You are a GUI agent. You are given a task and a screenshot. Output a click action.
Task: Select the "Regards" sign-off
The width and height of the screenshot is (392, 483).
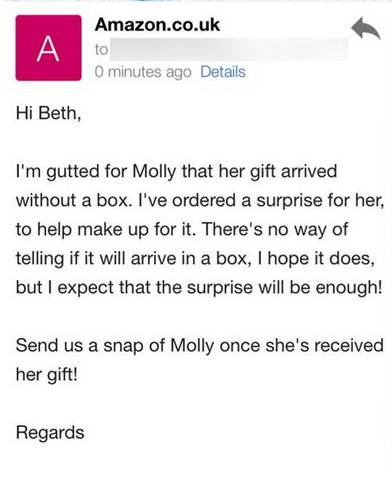[50, 433]
